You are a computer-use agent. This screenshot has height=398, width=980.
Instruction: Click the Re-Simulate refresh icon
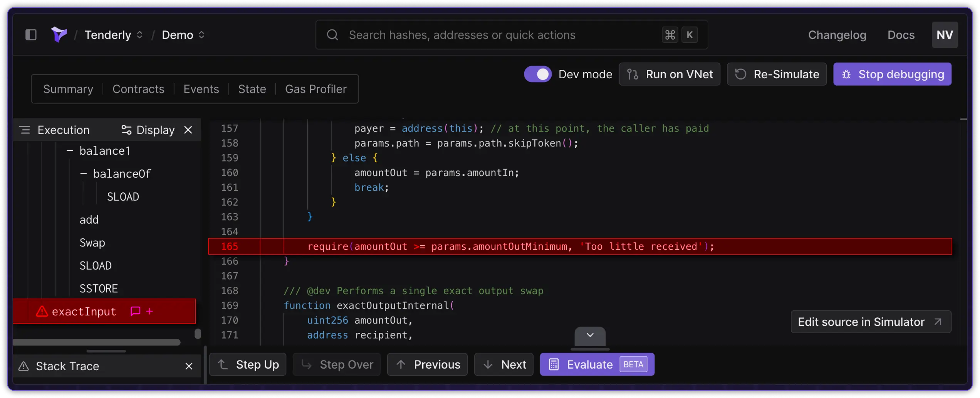coord(740,74)
